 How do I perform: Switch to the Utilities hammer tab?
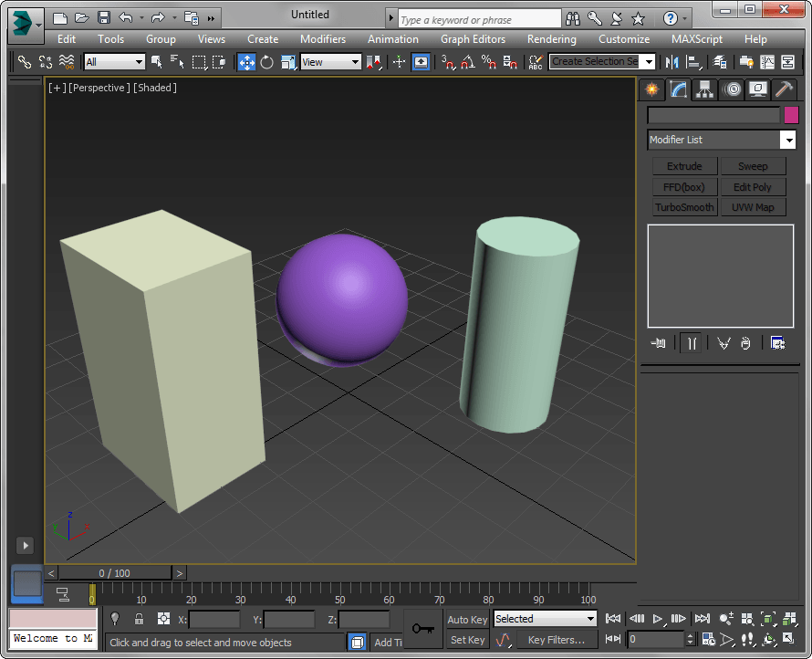pyautogui.click(x=783, y=89)
